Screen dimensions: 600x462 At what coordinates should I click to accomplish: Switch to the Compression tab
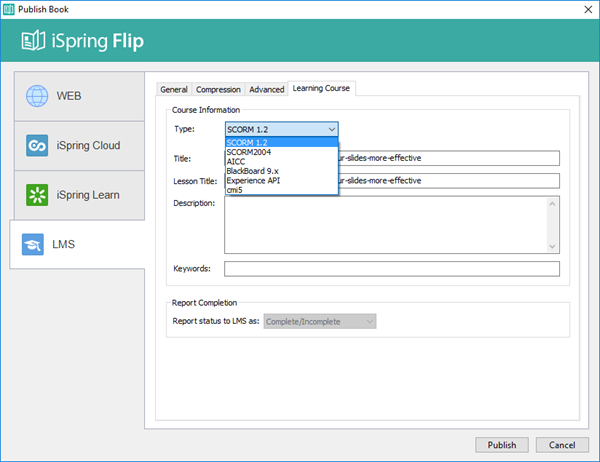click(x=218, y=89)
